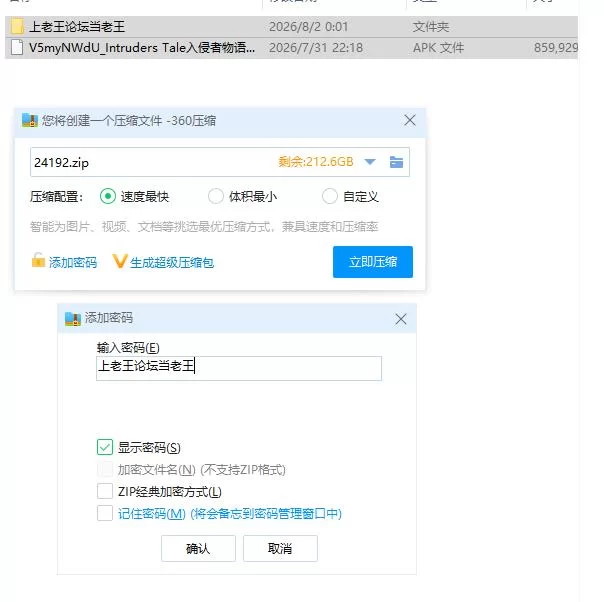604x602 pixels.
Task: Click the orange V icon for 生成超级压缩包
Action: tap(119, 261)
